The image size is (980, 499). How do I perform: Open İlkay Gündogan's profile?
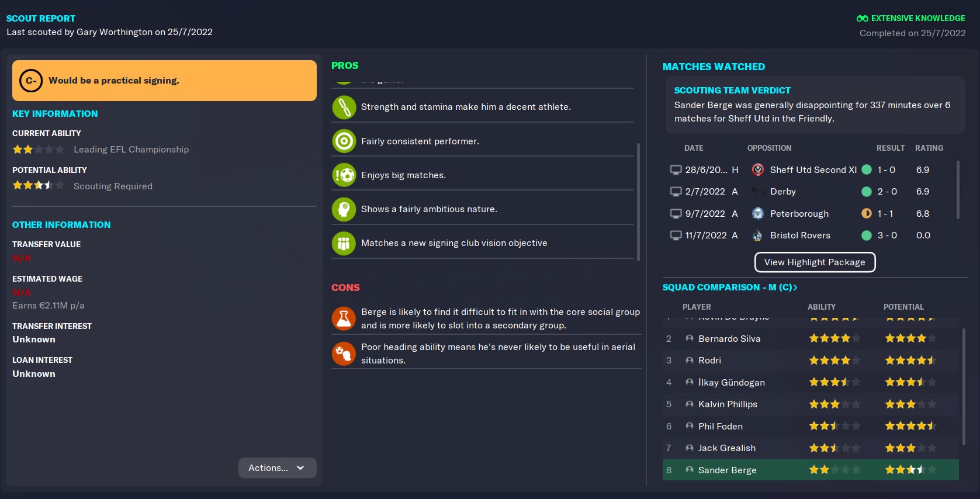tap(732, 383)
